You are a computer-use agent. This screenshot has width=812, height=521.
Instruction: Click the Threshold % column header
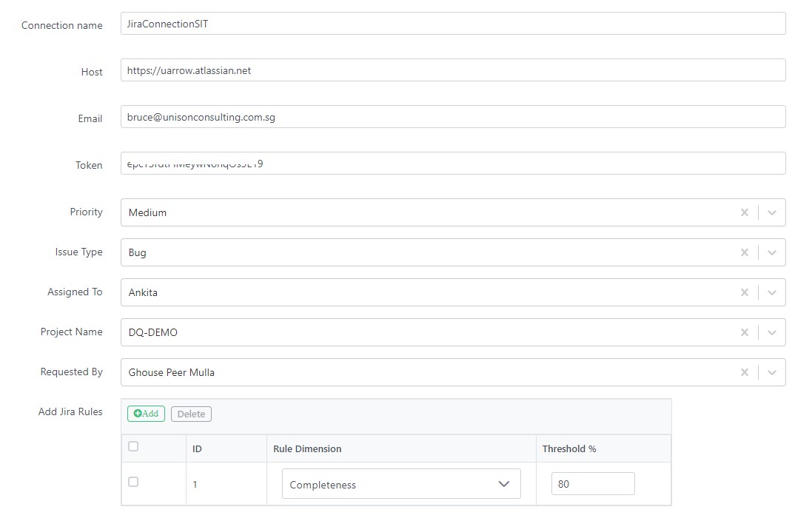tap(568, 449)
